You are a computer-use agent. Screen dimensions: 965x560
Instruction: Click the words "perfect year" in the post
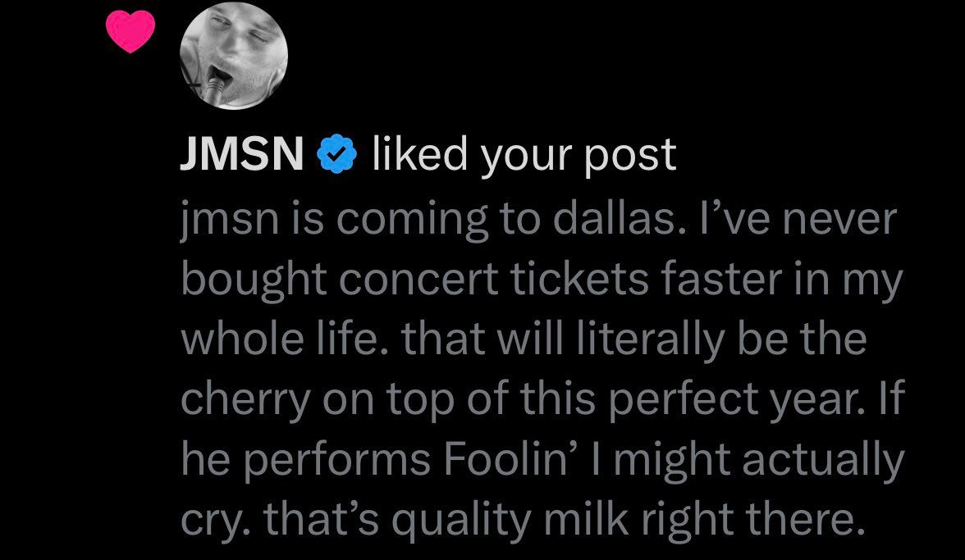point(735,400)
